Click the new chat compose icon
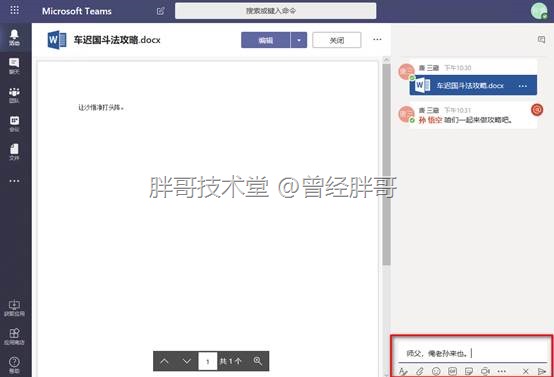This screenshot has width=554, height=377. (x=160, y=11)
